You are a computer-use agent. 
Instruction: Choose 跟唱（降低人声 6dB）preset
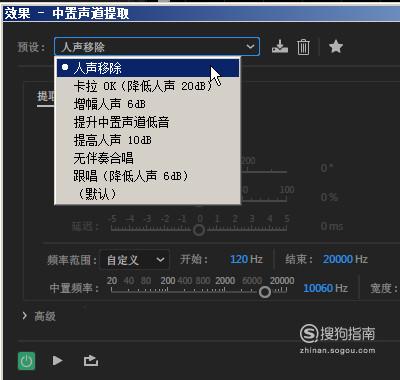(148, 176)
